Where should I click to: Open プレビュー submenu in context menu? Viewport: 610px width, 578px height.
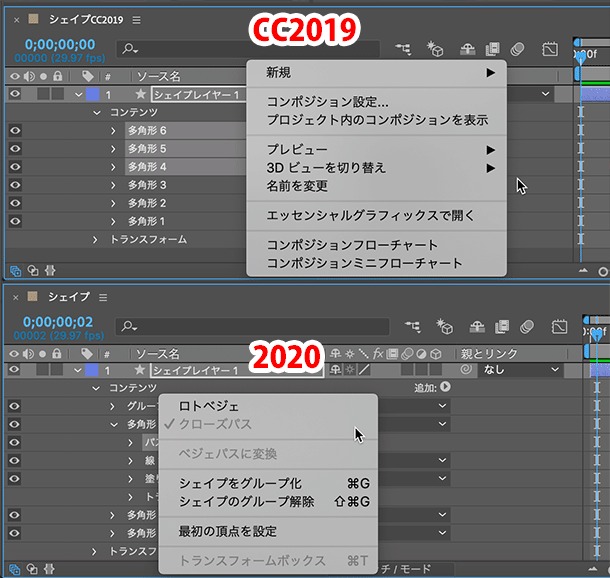[376, 149]
